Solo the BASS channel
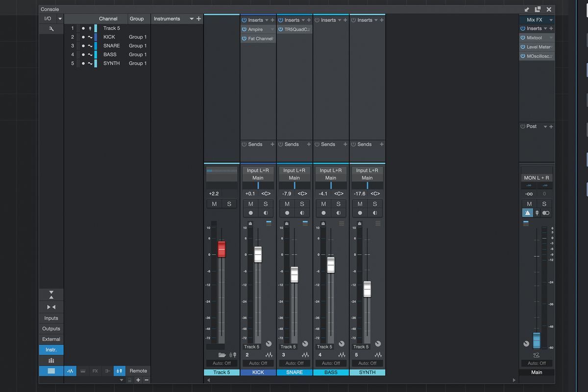The image size is (588, 392). coord(339,204)
